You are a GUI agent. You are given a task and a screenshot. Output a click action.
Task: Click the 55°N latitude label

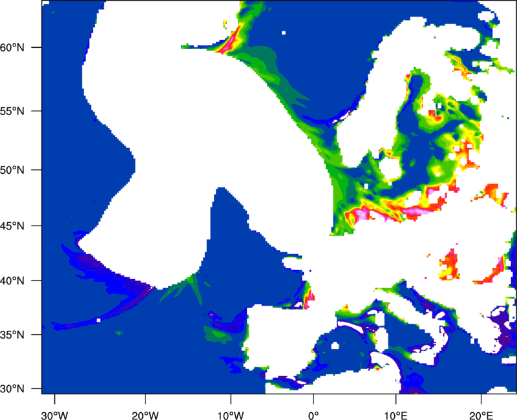[x=12, y=111]
